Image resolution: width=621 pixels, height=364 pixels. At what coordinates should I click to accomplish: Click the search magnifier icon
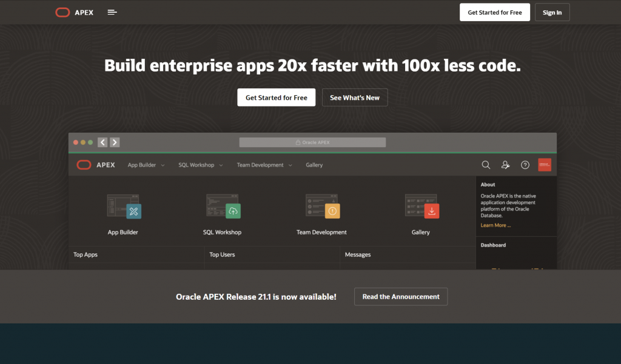486,165
